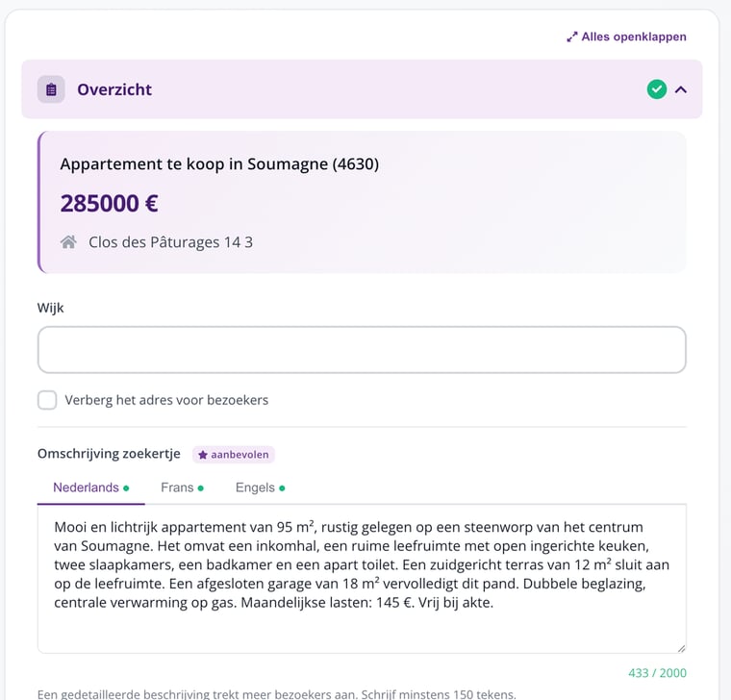Screen dimensions: 731x700
Task: Click the green dot next to Frans
Action: pos(201,488)
